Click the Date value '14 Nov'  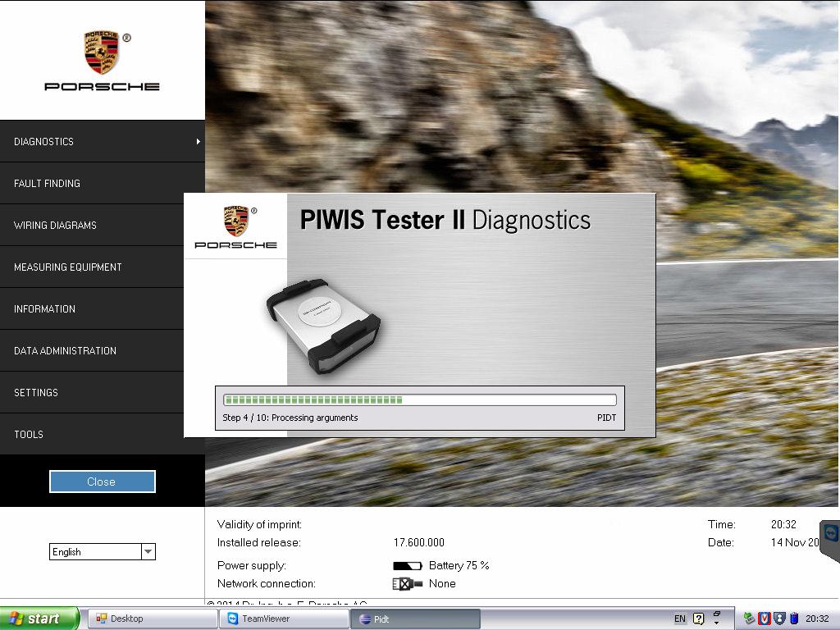pos(795,543)
